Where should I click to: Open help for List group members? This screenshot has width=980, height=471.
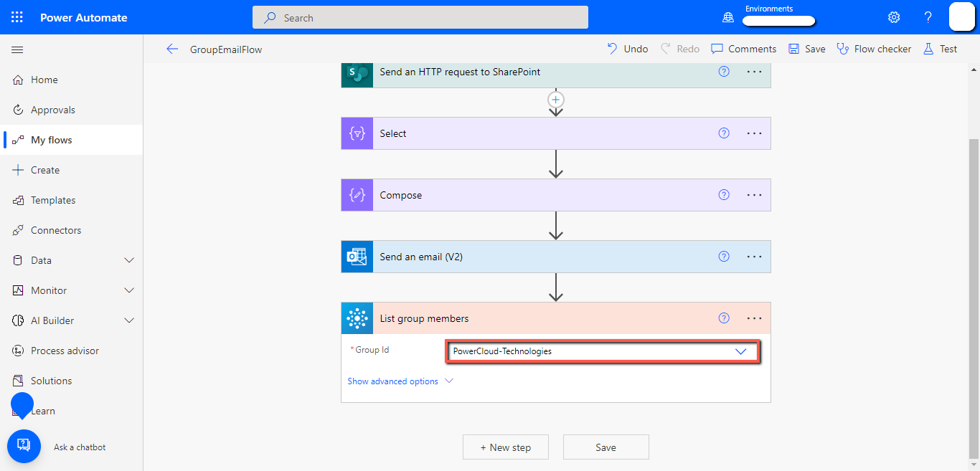[x=724, y=318]
